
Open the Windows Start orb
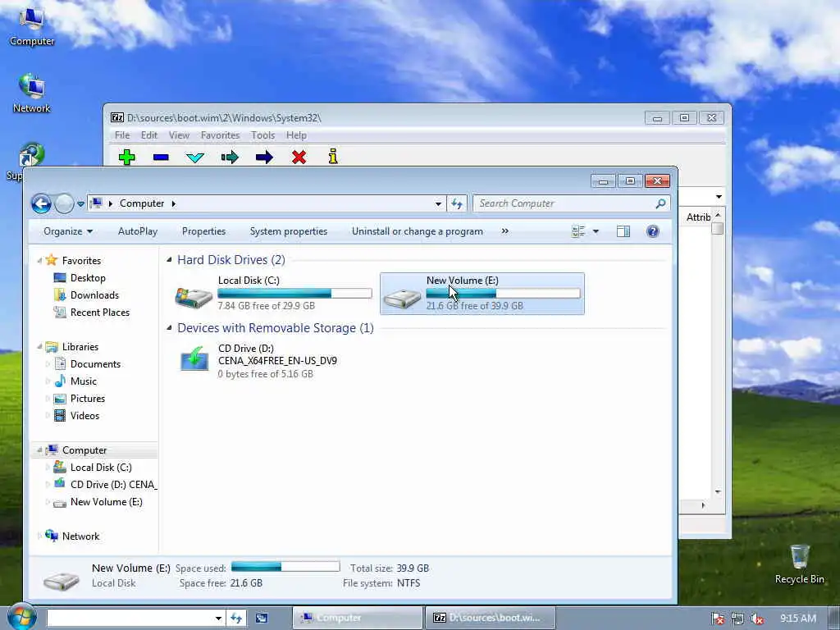click(21, 617)
